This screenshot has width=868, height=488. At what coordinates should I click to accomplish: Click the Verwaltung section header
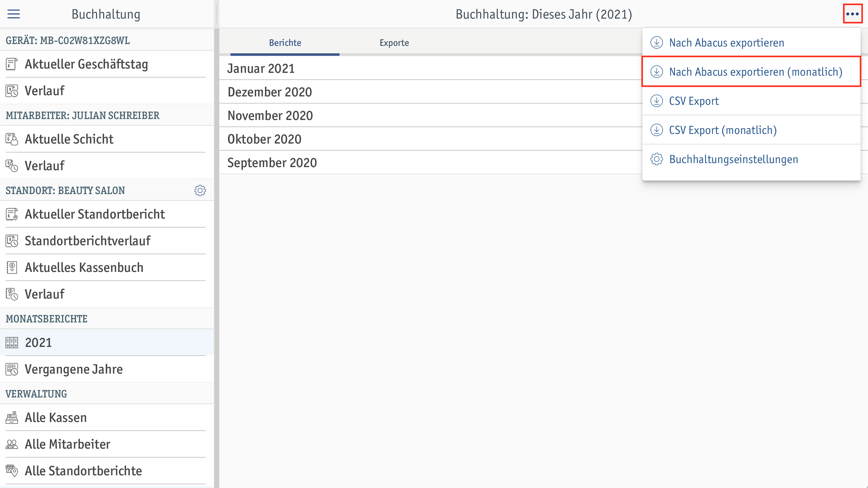[x=107, y=394]
